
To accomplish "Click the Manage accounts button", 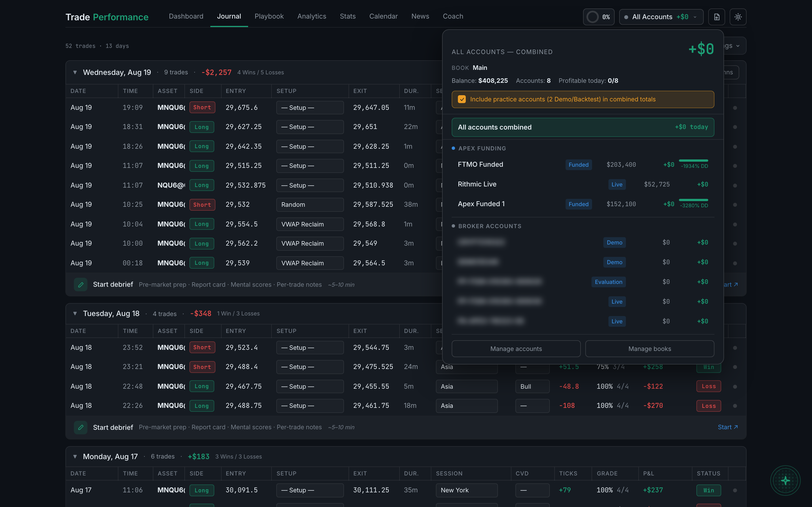I will (516, 349).
